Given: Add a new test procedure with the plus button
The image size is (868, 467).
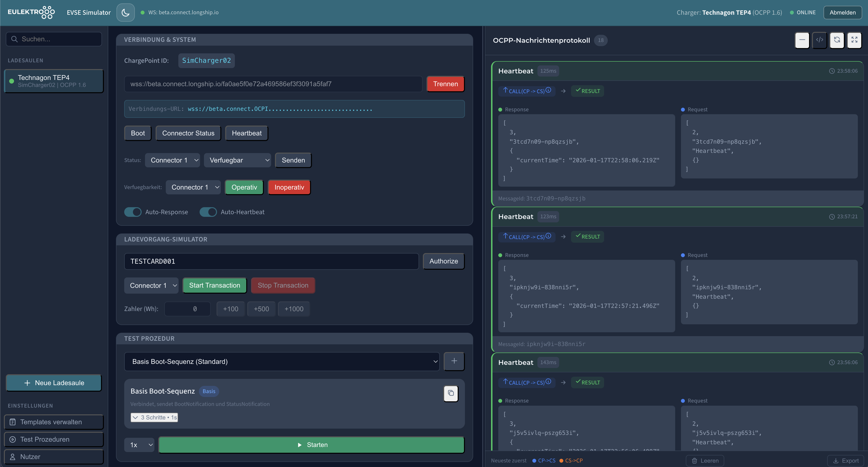Looking at the screenshot, I should coord(454,361).
